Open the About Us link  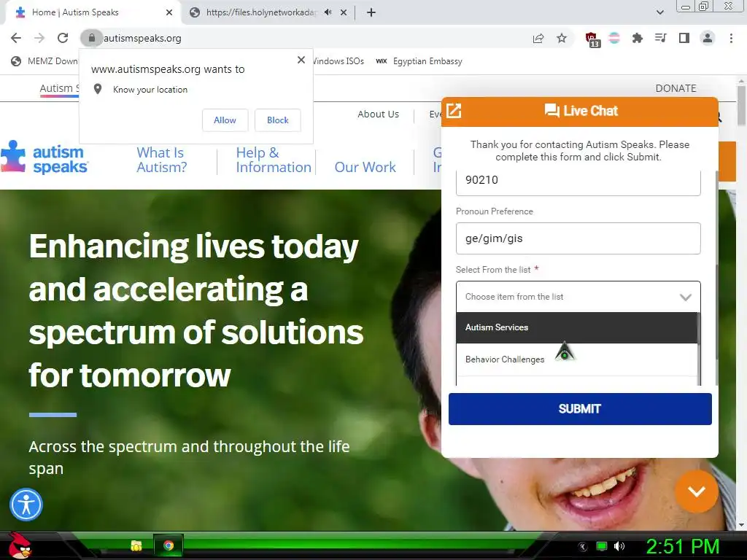tap(379, 114)
